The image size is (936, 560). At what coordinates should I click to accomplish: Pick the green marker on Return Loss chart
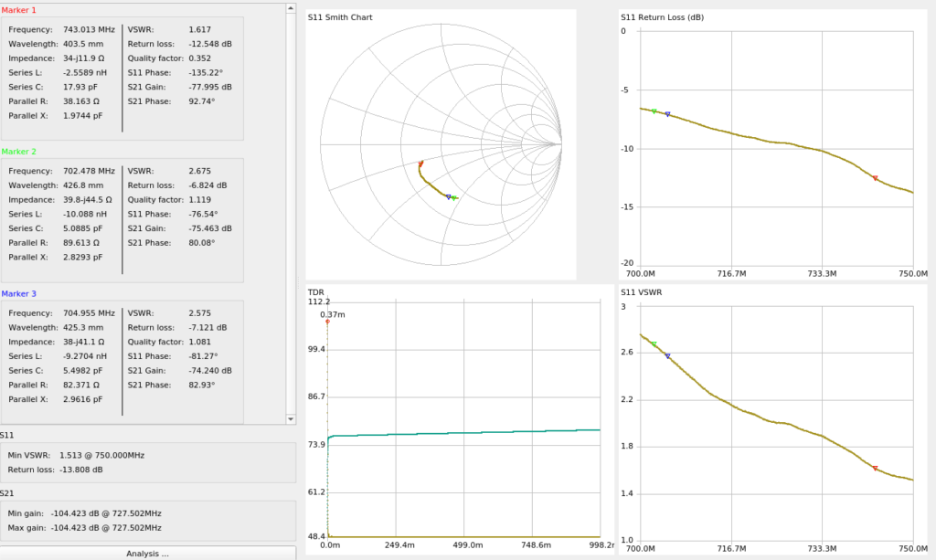point(654,111)
